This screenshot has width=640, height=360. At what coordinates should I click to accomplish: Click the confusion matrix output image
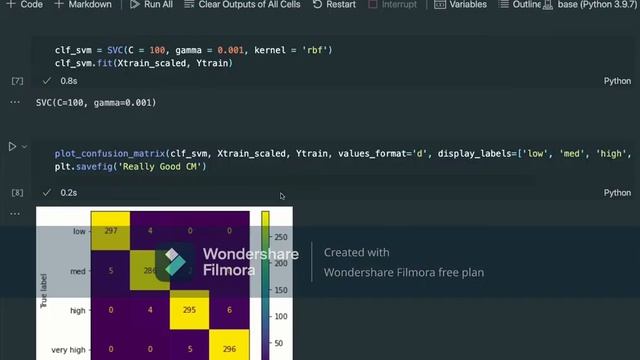pos(164,283)
